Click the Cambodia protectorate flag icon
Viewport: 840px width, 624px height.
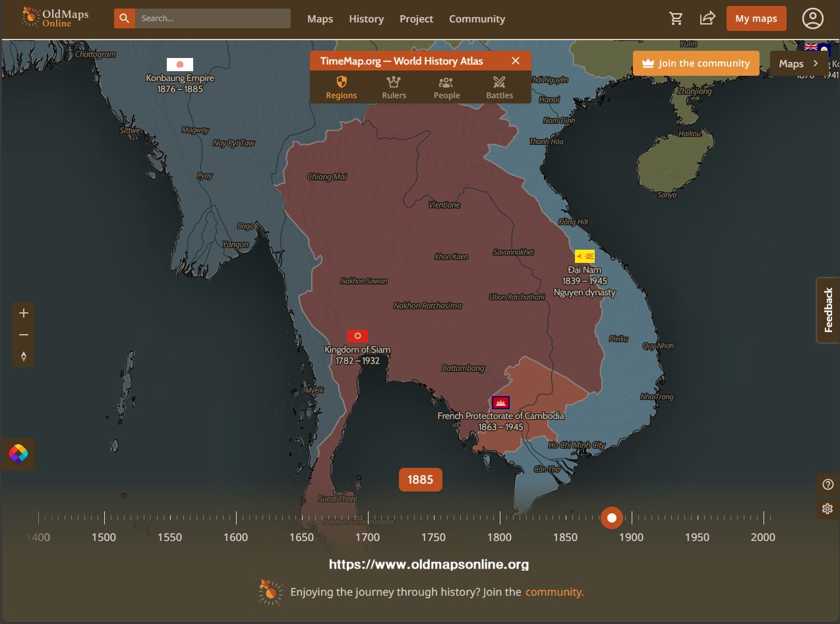500,403
